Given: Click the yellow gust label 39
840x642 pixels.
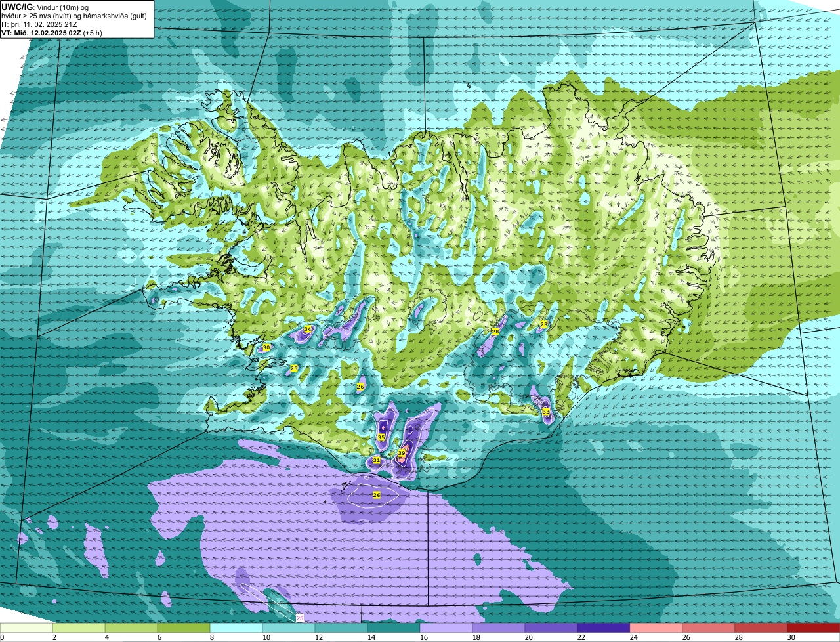Looking at the screenshot, I should 402,453.
